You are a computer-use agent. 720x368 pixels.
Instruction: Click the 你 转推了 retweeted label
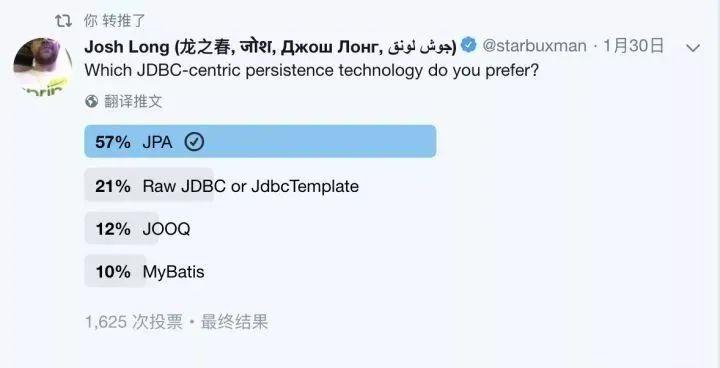pyautogui.click(x=115, y=21)
